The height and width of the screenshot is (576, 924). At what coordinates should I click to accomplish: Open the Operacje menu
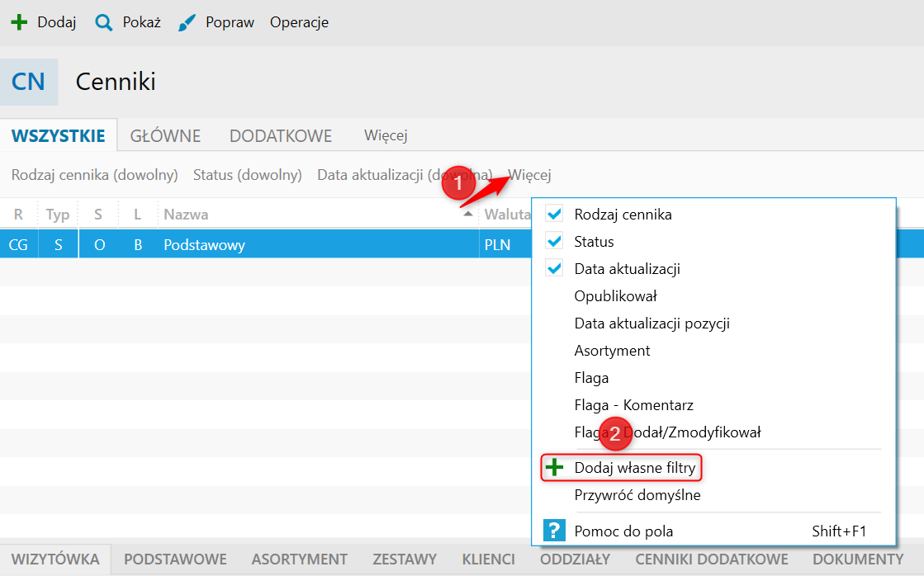click(x=300, y=22)
